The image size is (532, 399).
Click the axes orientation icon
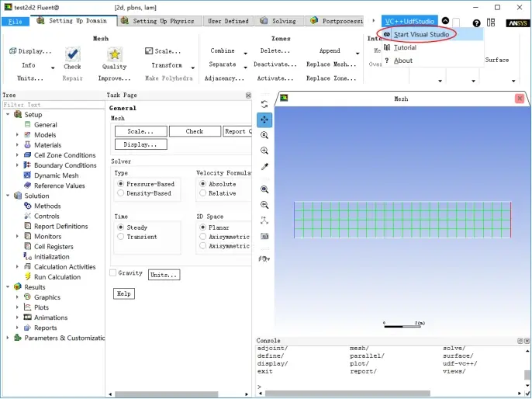(x=264, y=220)
